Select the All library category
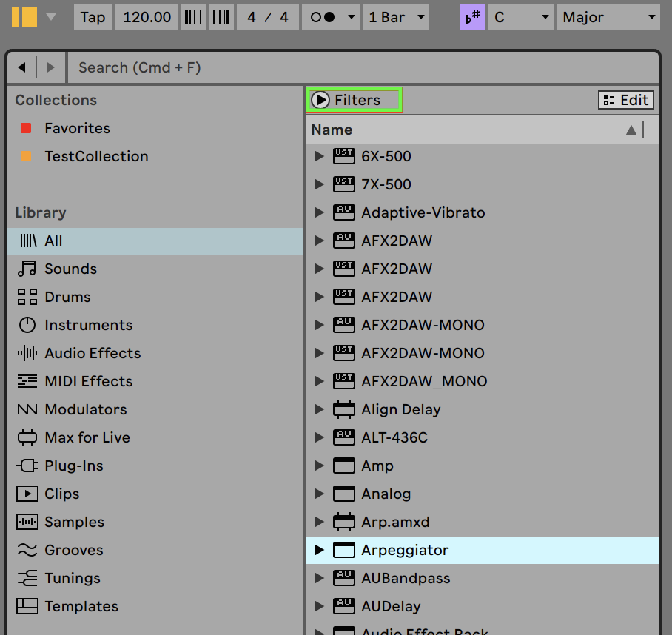 pyautogui.click(x=155, y=241)
